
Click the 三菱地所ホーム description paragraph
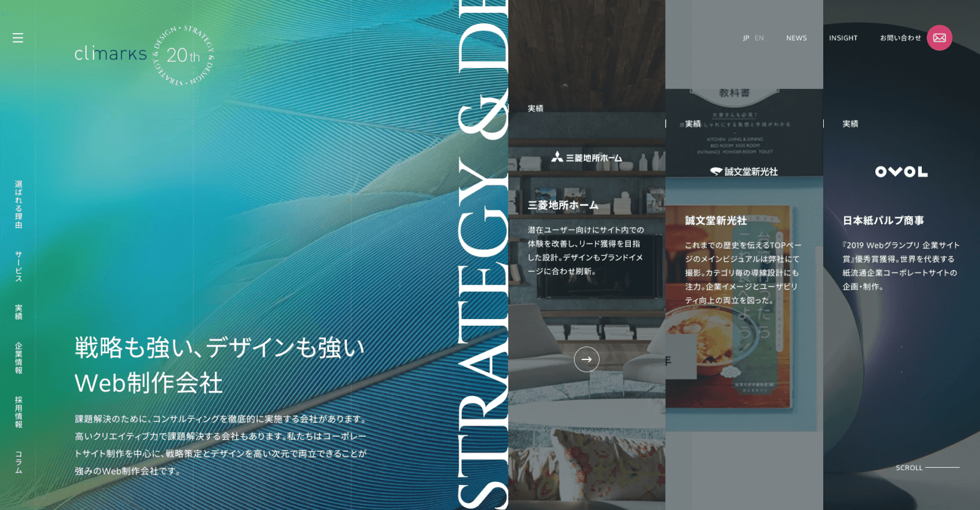586,250
